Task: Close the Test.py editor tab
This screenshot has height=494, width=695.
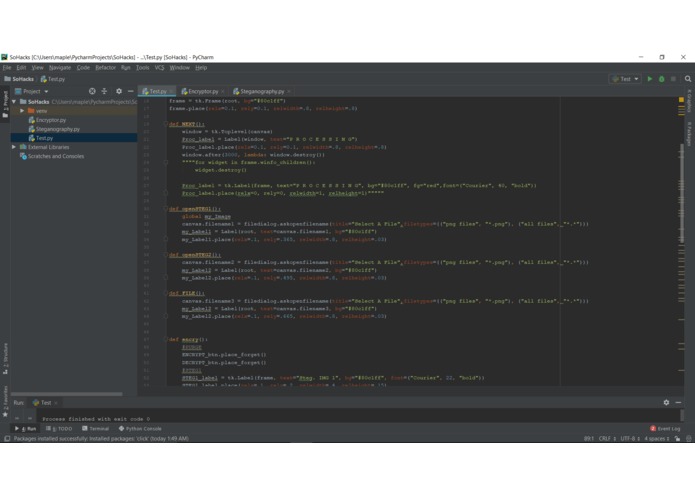Action: click(171, 92)
